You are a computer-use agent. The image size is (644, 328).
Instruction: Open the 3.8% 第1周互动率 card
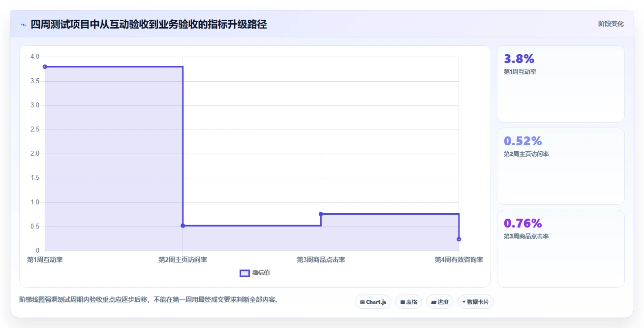coord(561,84)
